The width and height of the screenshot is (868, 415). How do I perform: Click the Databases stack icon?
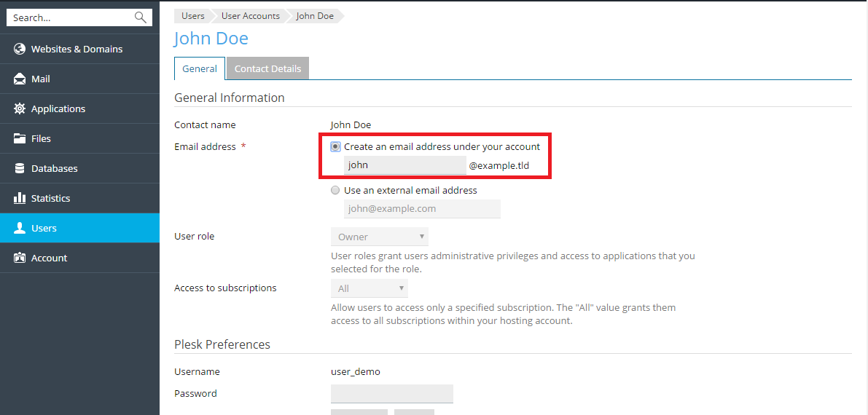[20, 168]
